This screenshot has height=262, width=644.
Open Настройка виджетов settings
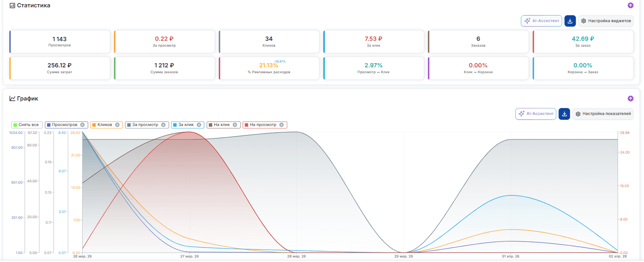pos(605,21)
